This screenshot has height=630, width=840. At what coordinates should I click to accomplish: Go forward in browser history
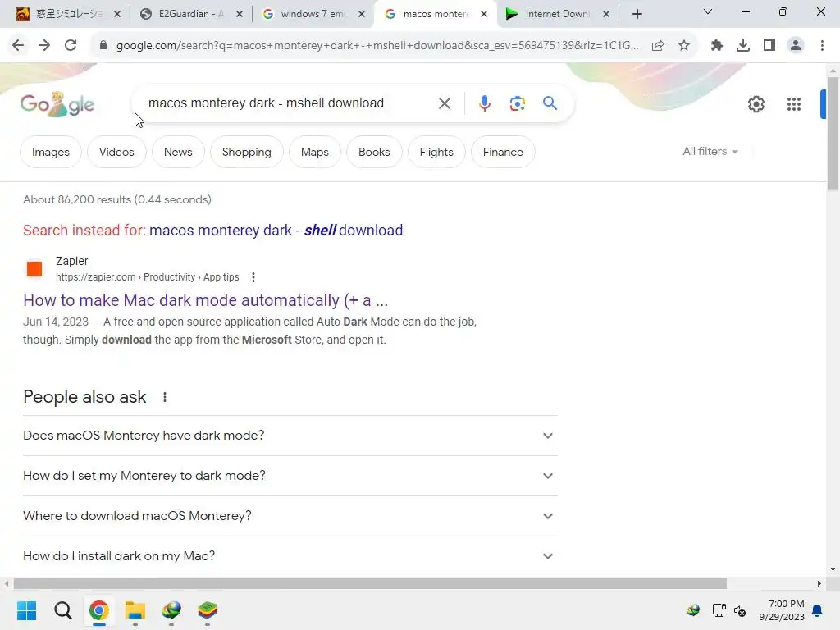point(44,46)
